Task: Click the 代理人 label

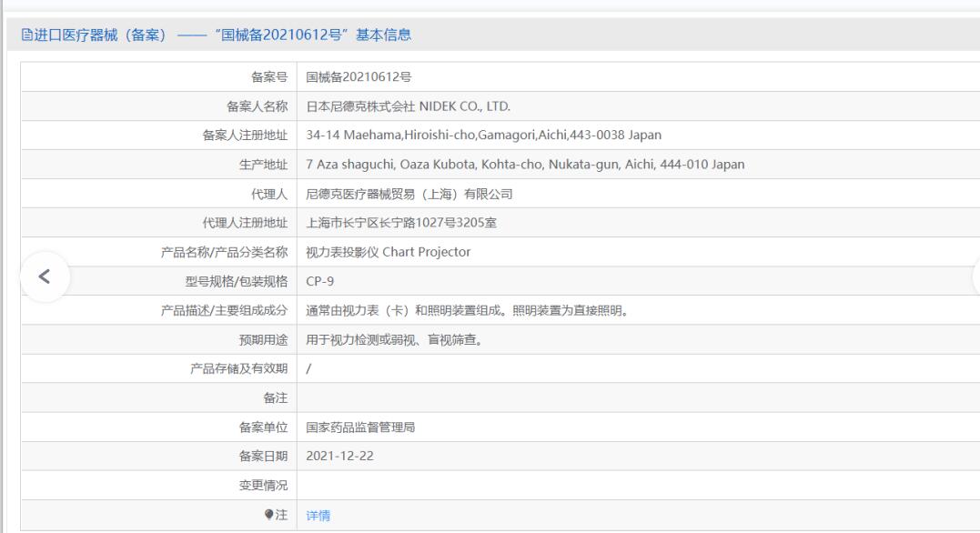Action: click(x=269, y=194)
